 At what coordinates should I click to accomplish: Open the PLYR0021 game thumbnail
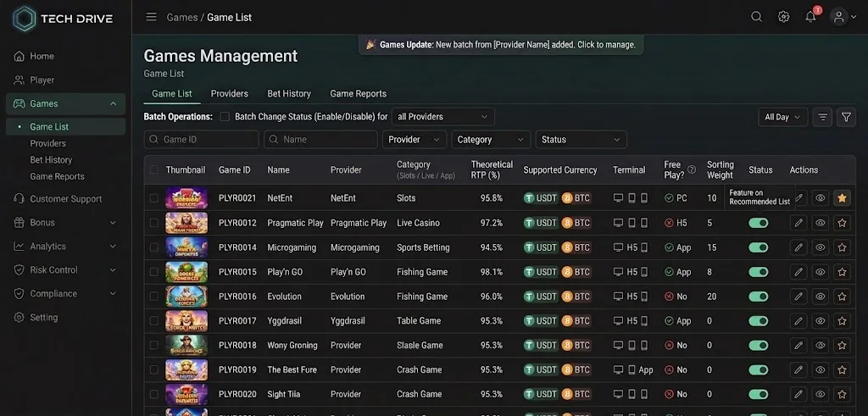[x=186, y=198]
